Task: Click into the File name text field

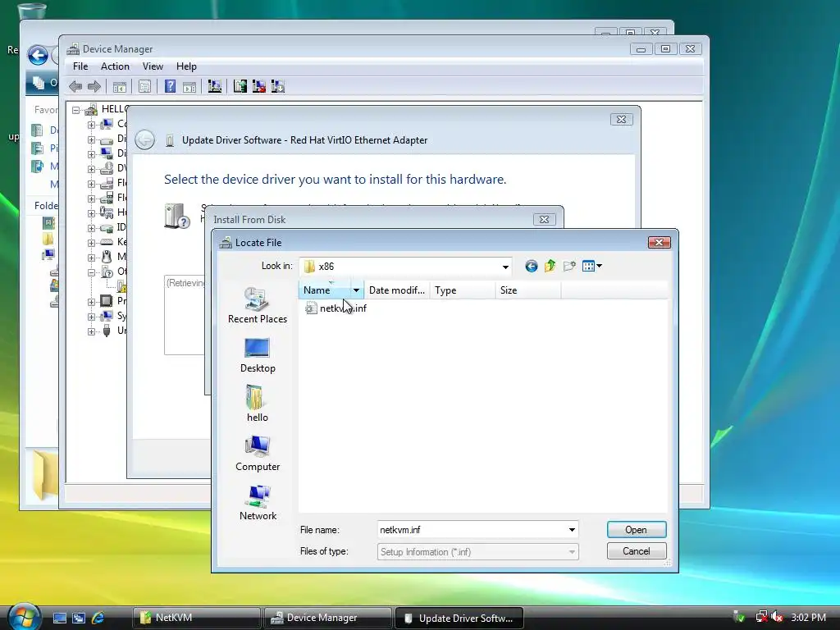Action: pyautogui.click(x=472, y=530)
